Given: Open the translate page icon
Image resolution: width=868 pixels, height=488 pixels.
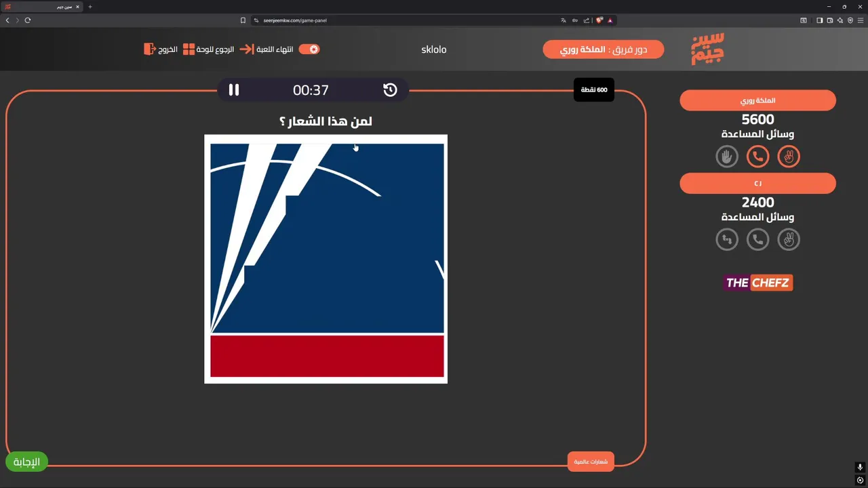Looking at the screenshot, I should [563, 20].
